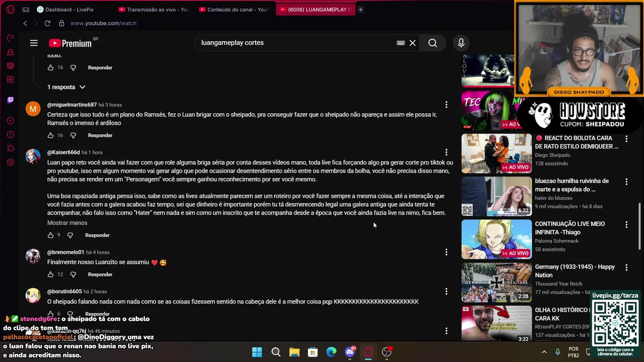Open the orange M avatar of @miguelmartins687
644x362 pixels.
tap(33, 108)
